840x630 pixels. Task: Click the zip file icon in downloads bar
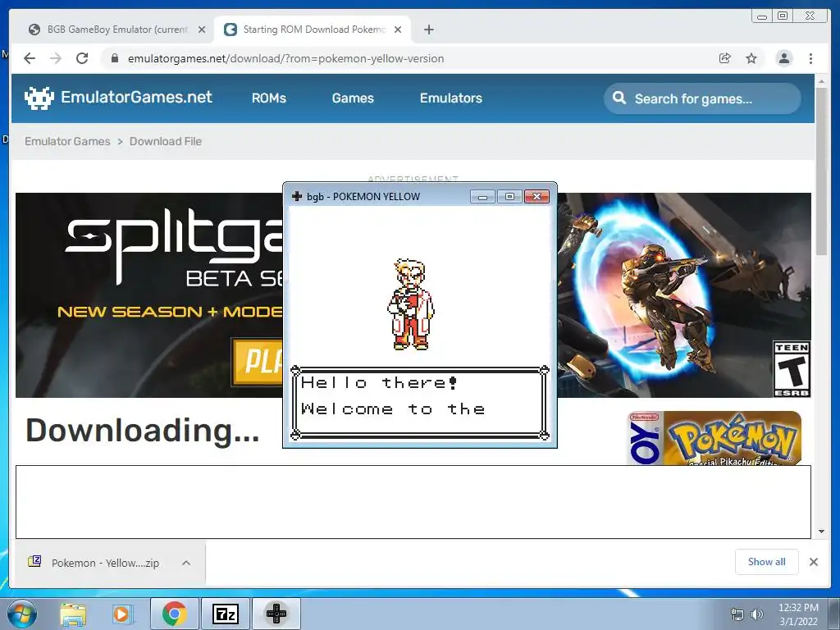coord(34,561)
